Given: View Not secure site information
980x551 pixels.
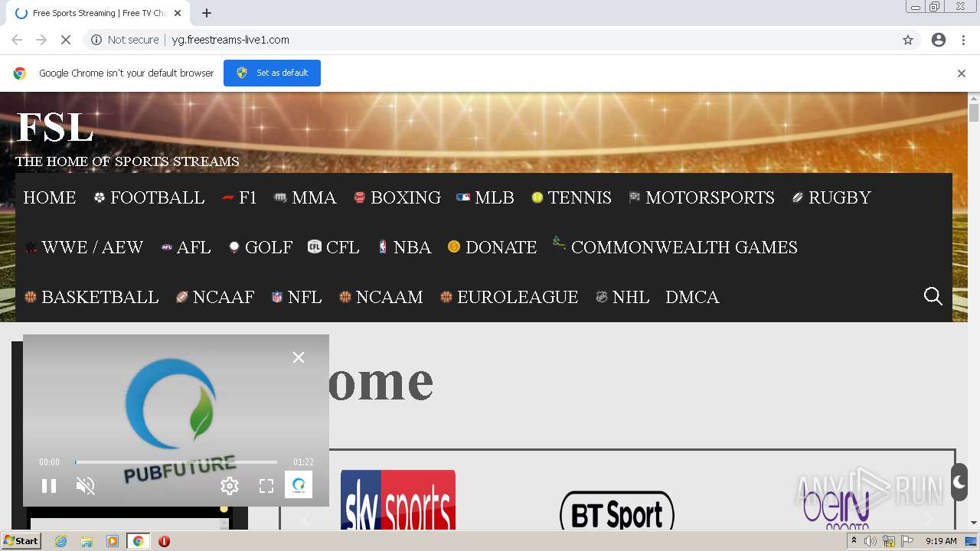Looking at the screenshot, I should pos(125,40).
